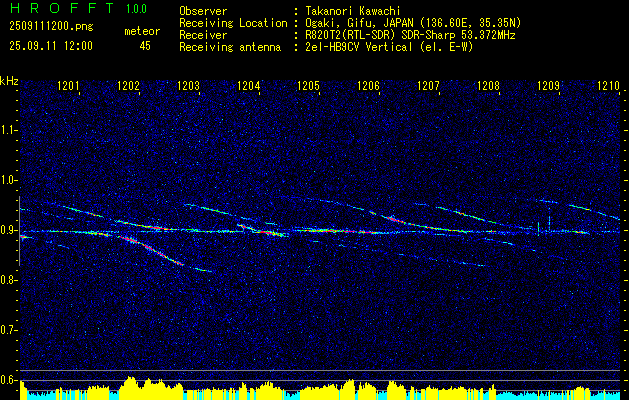
Task: Click the 1210 time marker
Action: click(609, 86)
